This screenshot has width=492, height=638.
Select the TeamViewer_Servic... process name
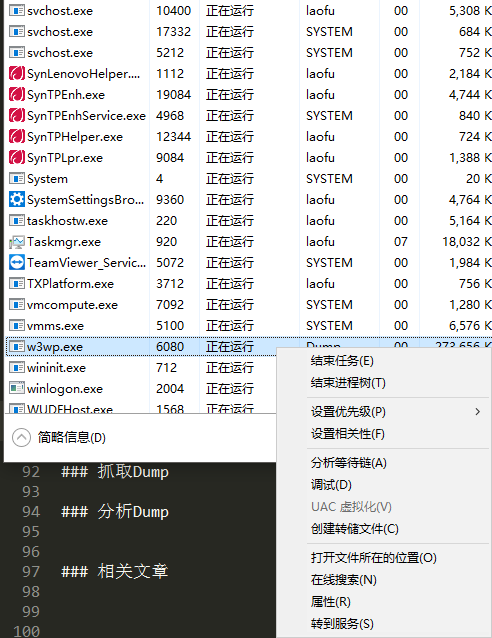[x=86, y=263]
